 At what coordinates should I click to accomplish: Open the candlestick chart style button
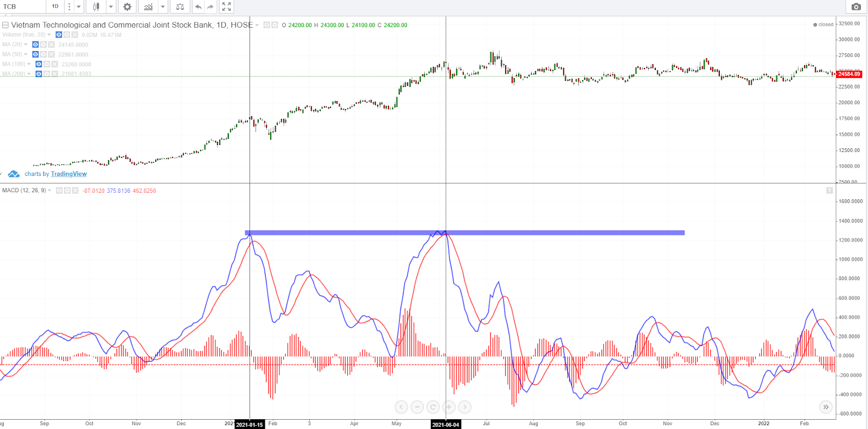pos(96,7)
